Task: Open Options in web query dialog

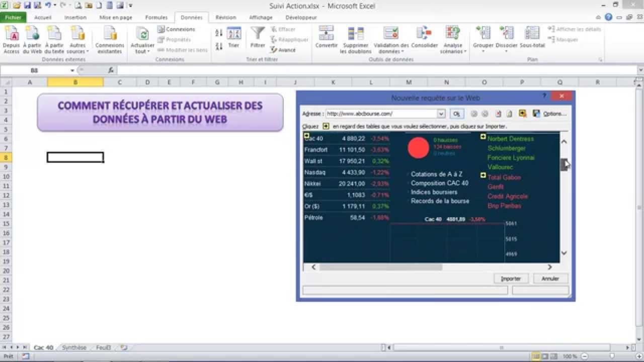Action: (x=554, y=114)
